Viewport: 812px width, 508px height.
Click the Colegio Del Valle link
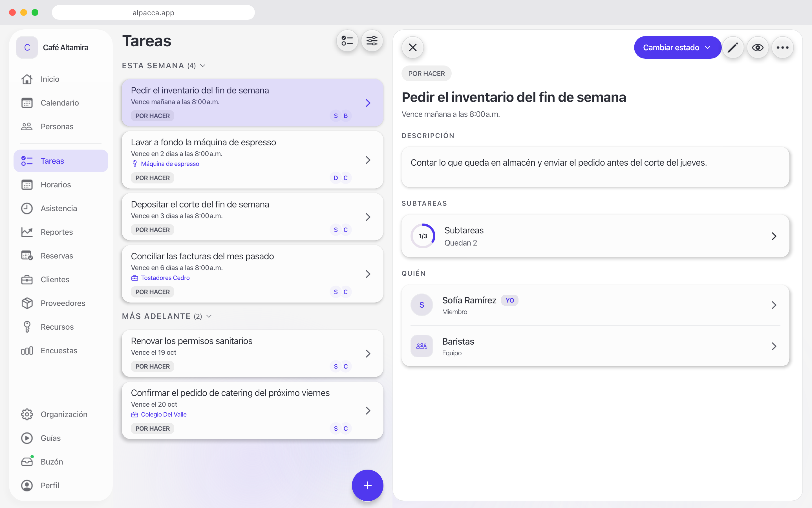point(164,414)
